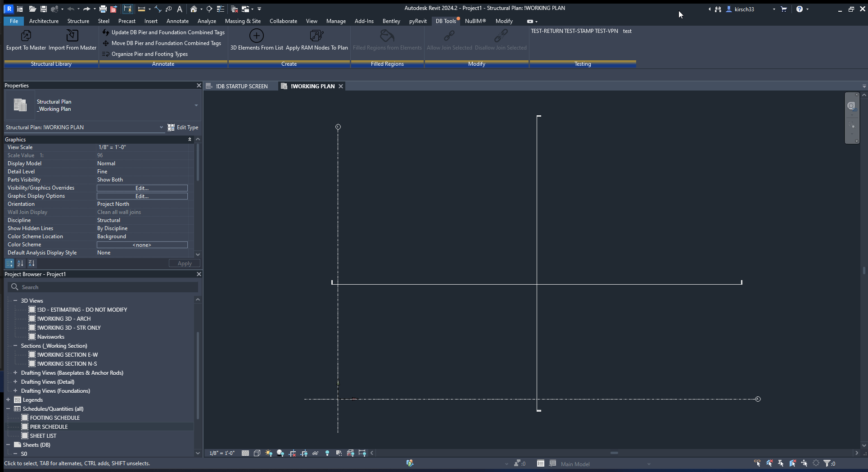Viewport: 868px width, 472px height.
Task: Collapse the Schedules/Quantities branch
Action: click(x=7, y=408)
